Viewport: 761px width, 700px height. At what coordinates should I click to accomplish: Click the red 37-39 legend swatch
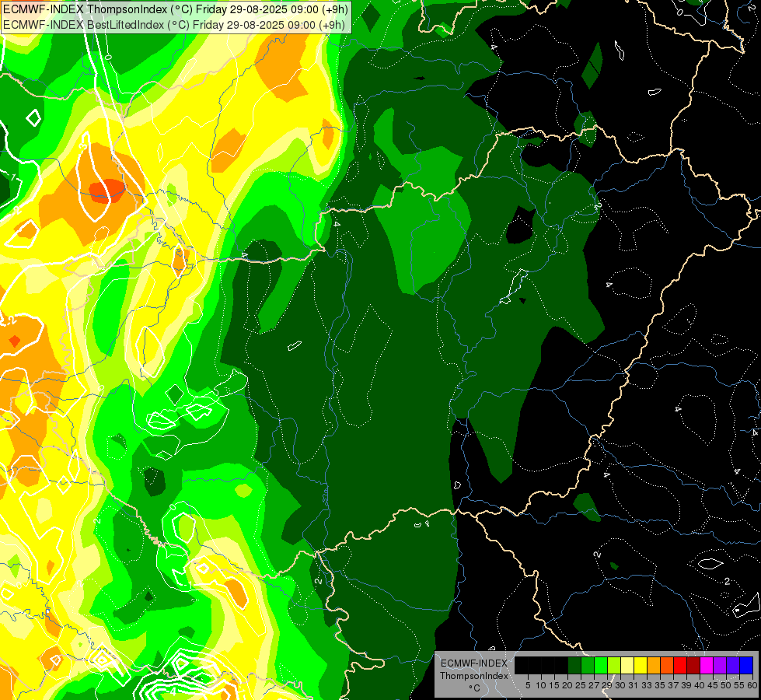(680, 666)
